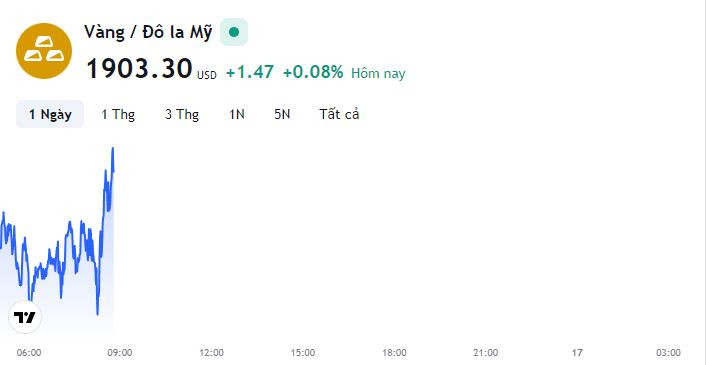
Task: Open the TradingView logo badge
Action: point(25,317)
